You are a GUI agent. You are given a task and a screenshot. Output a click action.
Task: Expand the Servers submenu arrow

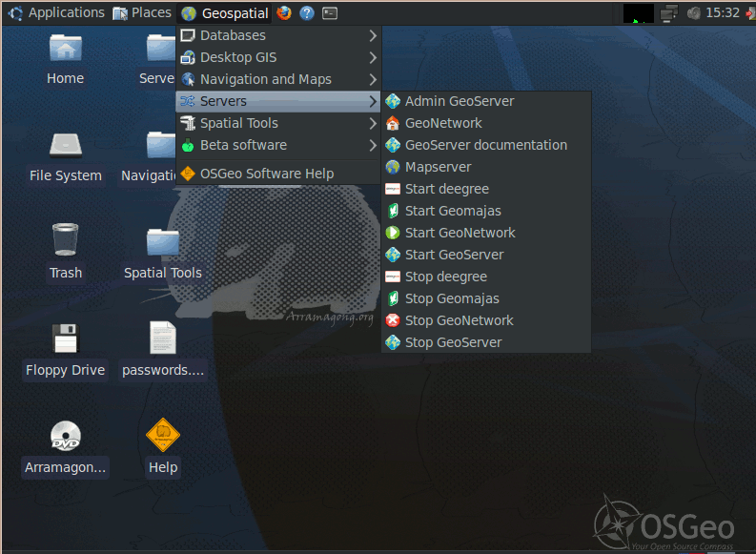point(373,101)
